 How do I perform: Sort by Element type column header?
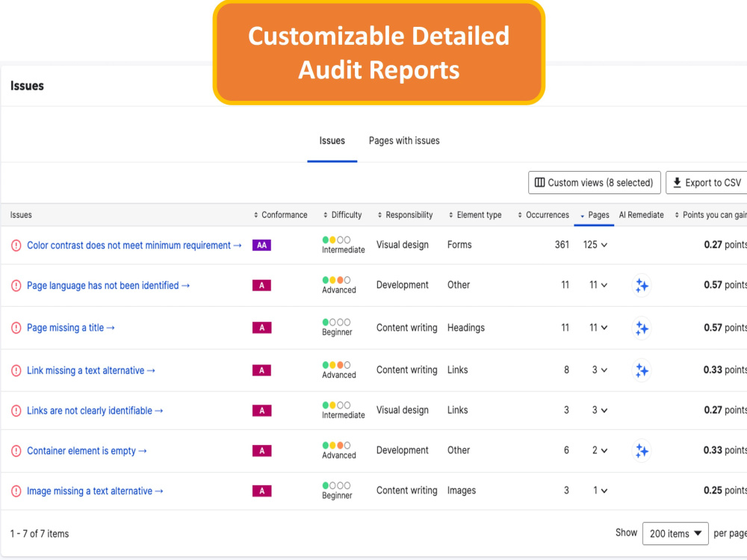475,215
